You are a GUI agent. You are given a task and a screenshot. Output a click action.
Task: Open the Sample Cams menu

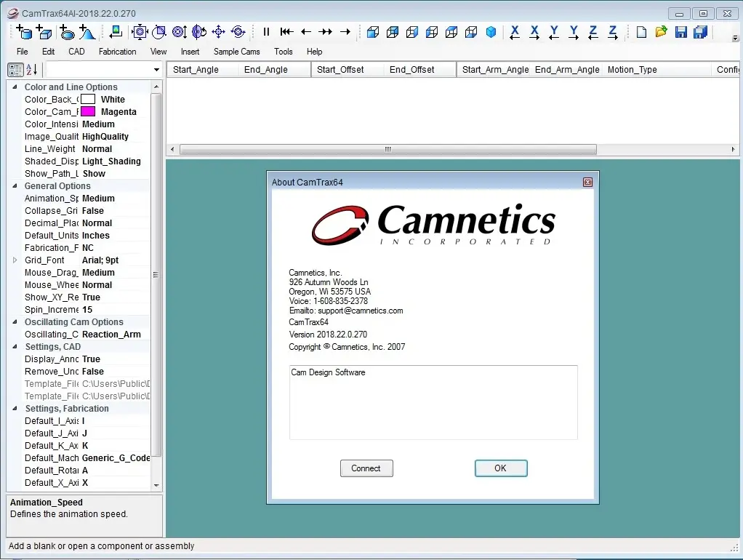(237, 51)
